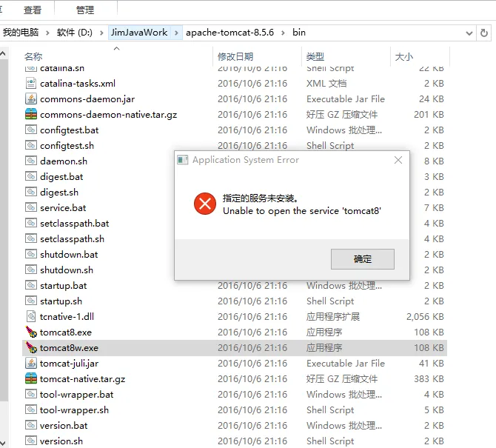
Task: Click the daemon.sh file icon
Action: 30,161
